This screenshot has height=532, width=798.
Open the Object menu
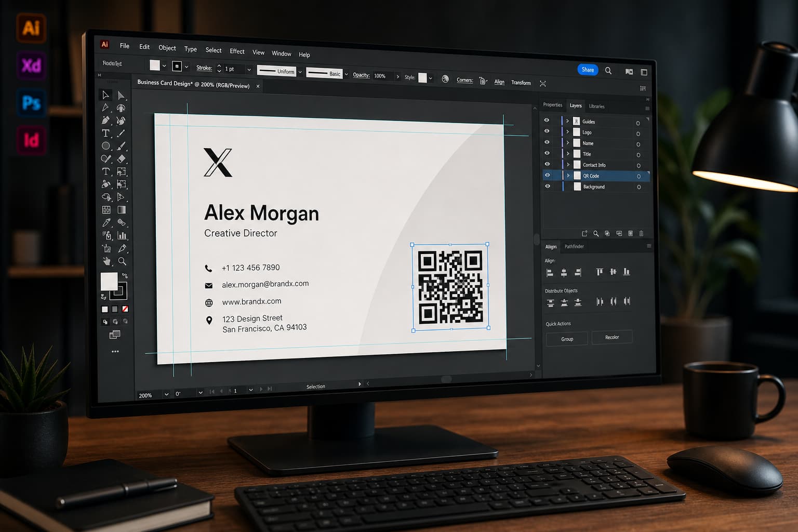pos(167,48)
